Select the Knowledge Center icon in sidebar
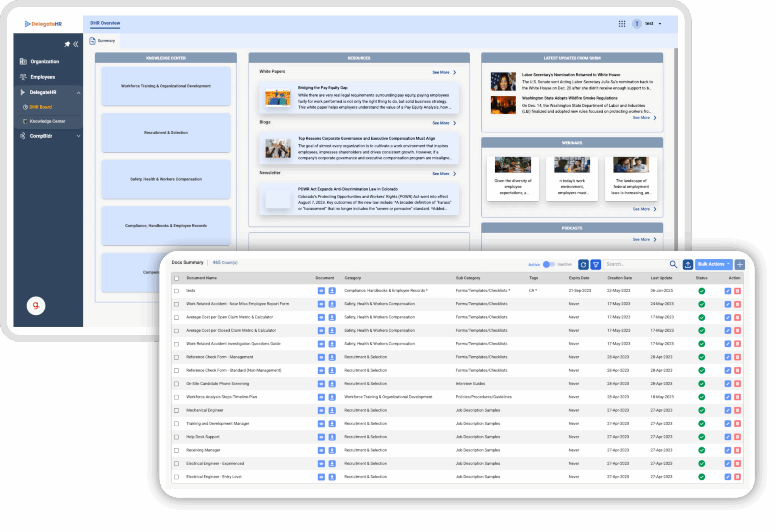Viewport: 776px width, 532px height. [25, 121]
